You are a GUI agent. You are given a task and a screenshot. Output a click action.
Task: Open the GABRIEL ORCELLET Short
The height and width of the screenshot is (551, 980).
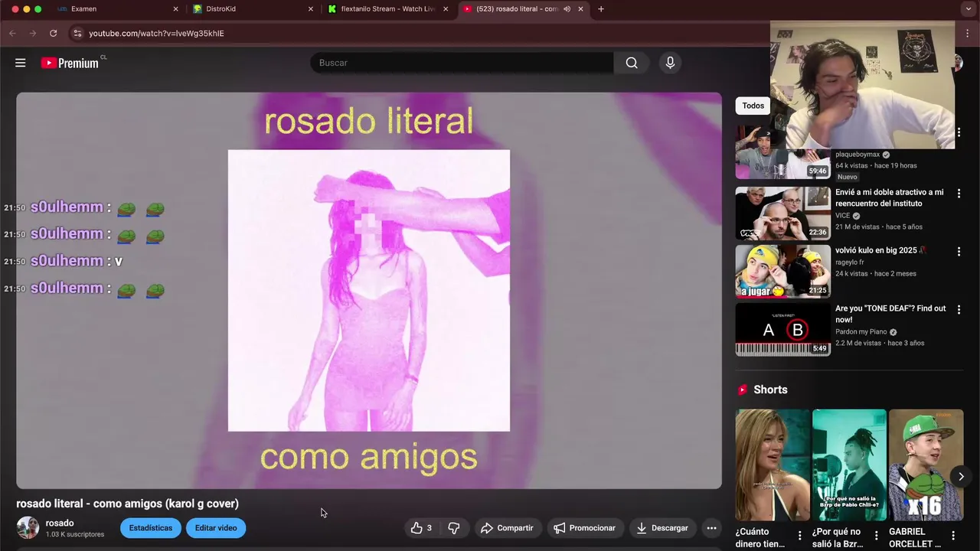click(x=926, y=465)
